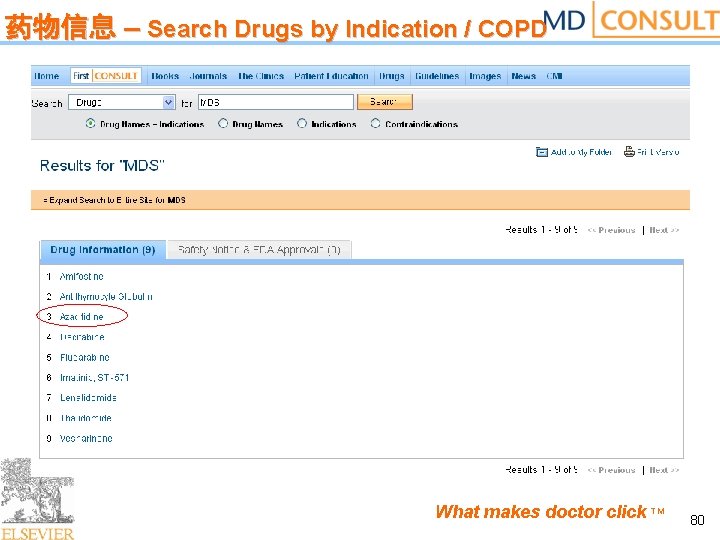The height and width of the screenshot is (540, 720).
Task: Click the orange Search button
Action: (385, 102)
